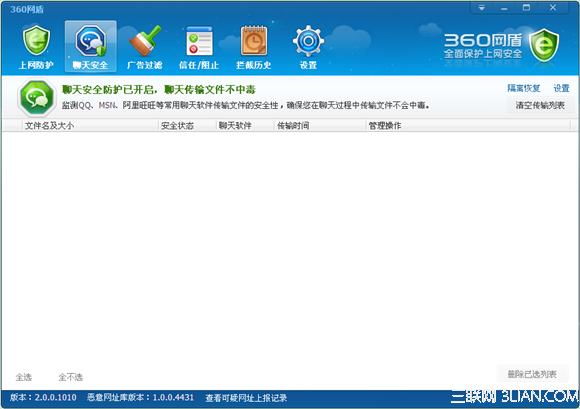Viewport: 580px width, 409px height.
Task: Click the 清空传输列表 button
Action: 540,105
